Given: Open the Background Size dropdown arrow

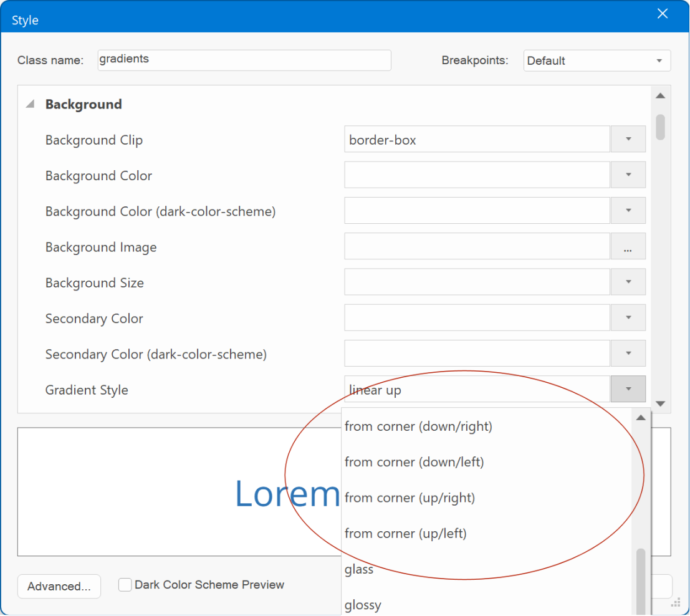Looking at the screenshot, I should click(628, 282).
